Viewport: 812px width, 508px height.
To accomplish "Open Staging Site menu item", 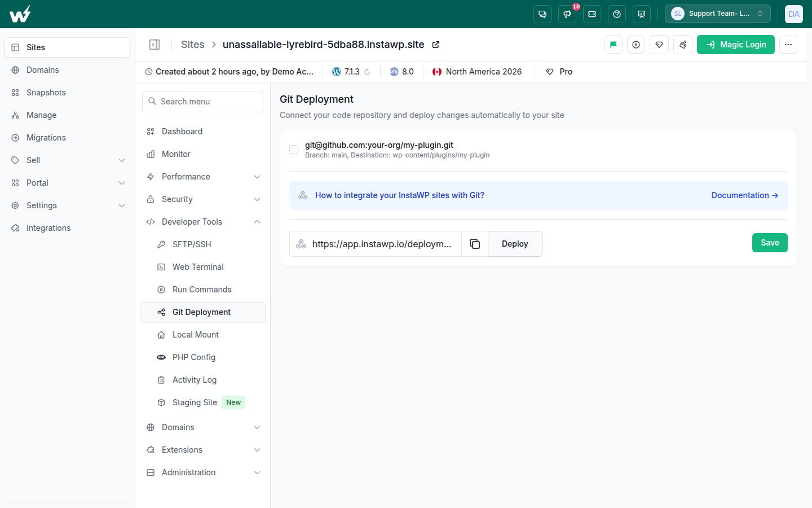I will coord(203,402).
